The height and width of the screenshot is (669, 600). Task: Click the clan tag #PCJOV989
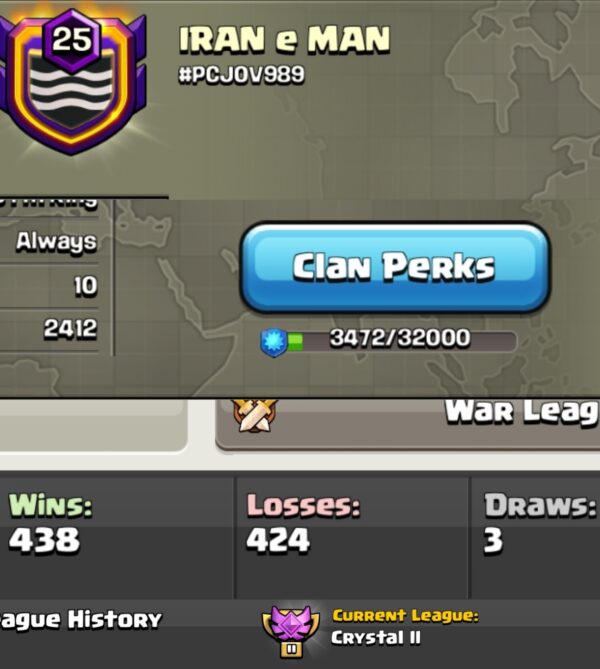point(241,75)
